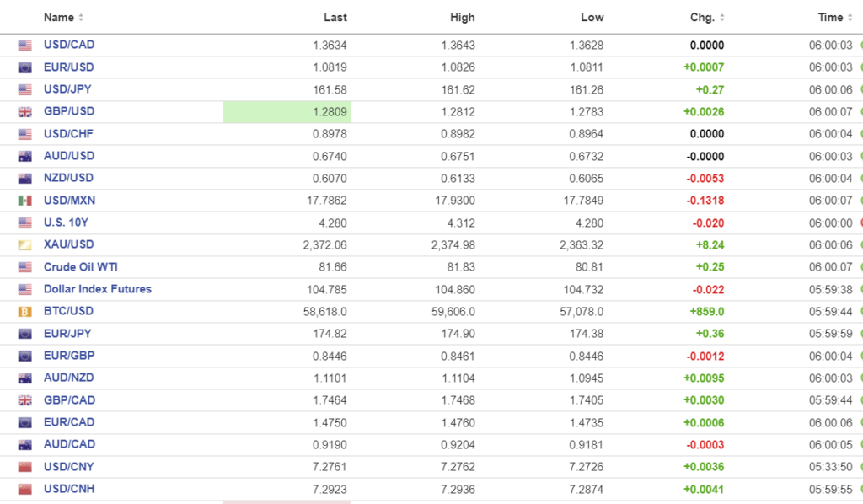The image size is (863, 504).
Task: Click the Bitcoin icon beside BTC/USD
Action: coord(24,311)
